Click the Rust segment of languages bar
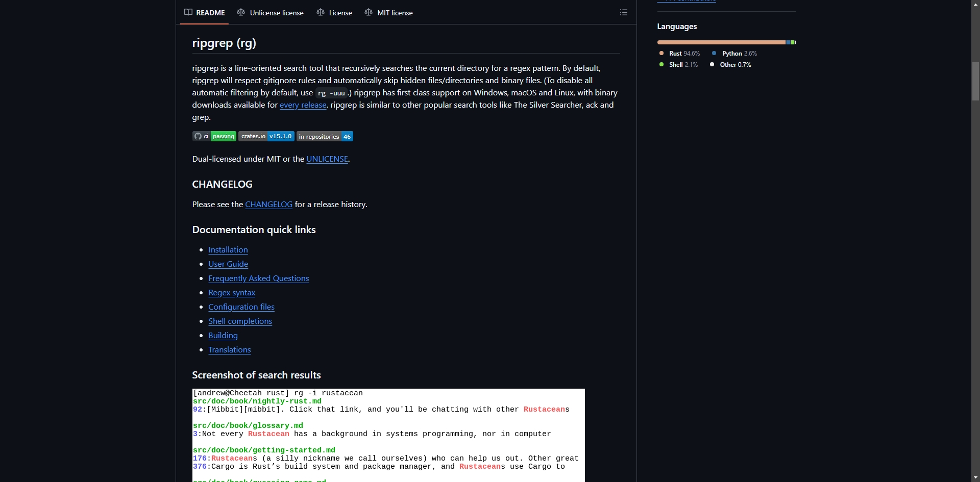Image resolution: width=980 pixels, height=482 pixels. 721,42
